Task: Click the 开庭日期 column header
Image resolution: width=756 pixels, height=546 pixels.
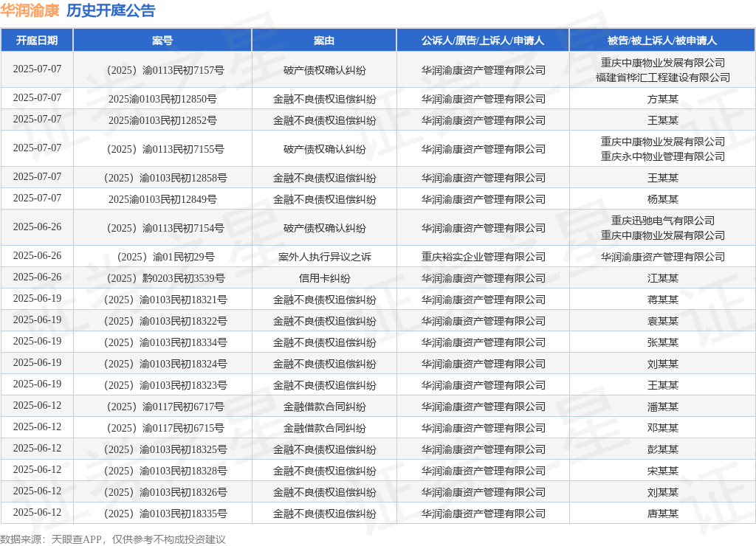Action: point(37,41)
